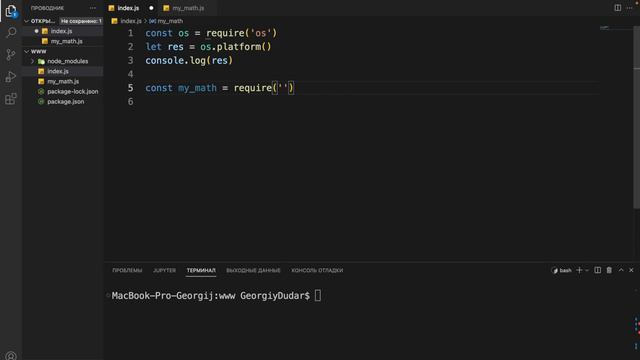Viewport: 640px width, 360px height.
Task: Open the Extensions view icon
Action: click(11, 99)
